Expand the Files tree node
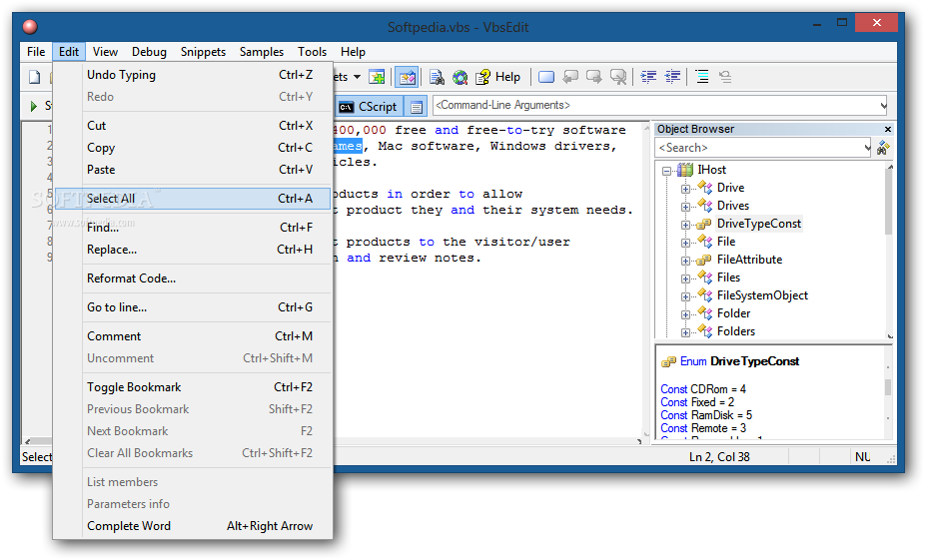 point(685,279)
